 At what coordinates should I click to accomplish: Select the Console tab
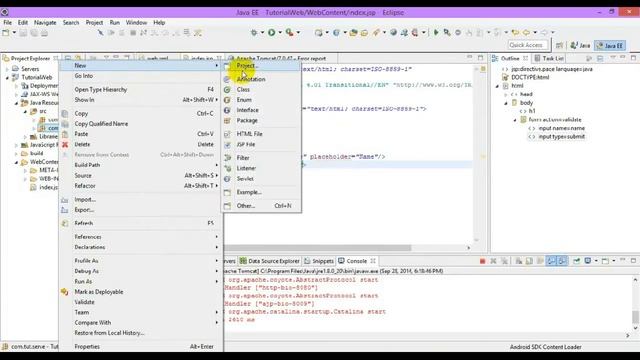click(357, 261)
